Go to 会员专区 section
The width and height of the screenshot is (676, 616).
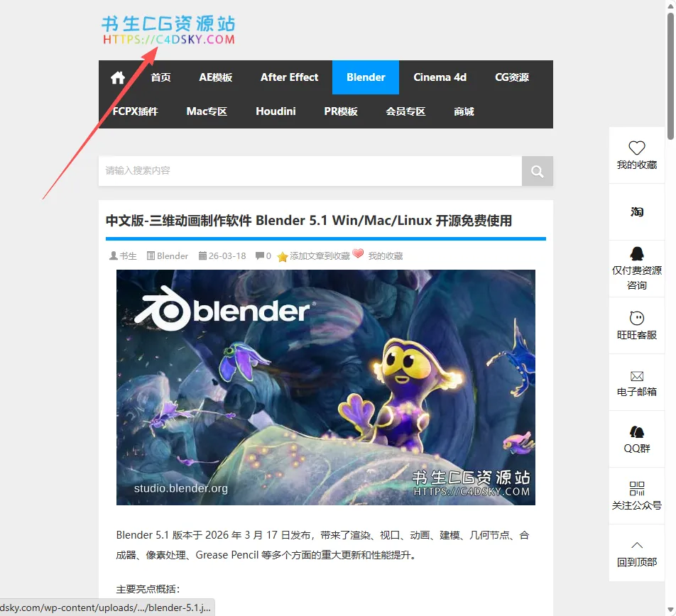pos(405,111)
